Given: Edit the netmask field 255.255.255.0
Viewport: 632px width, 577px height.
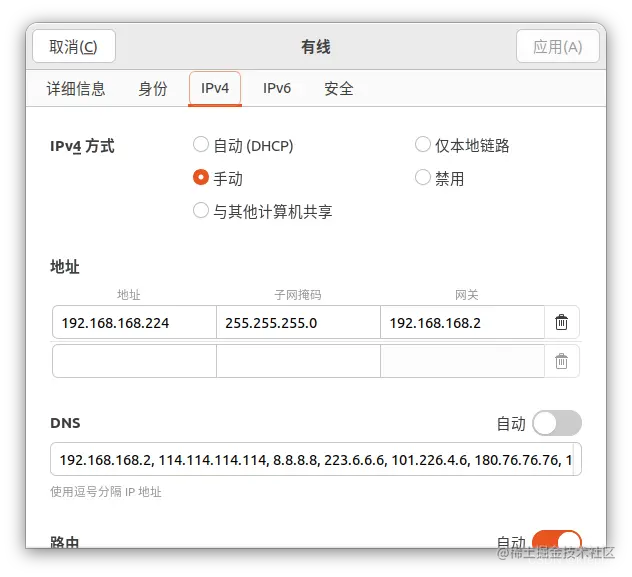Looking at the screenshot, I should tap(298, 322).
